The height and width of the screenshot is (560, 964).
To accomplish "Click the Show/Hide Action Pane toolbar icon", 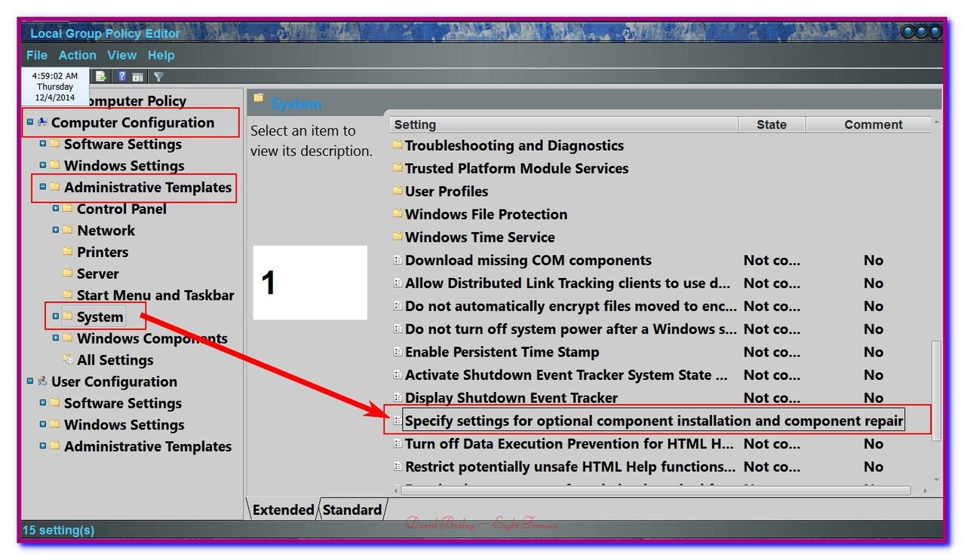I will tap(138, 76).
